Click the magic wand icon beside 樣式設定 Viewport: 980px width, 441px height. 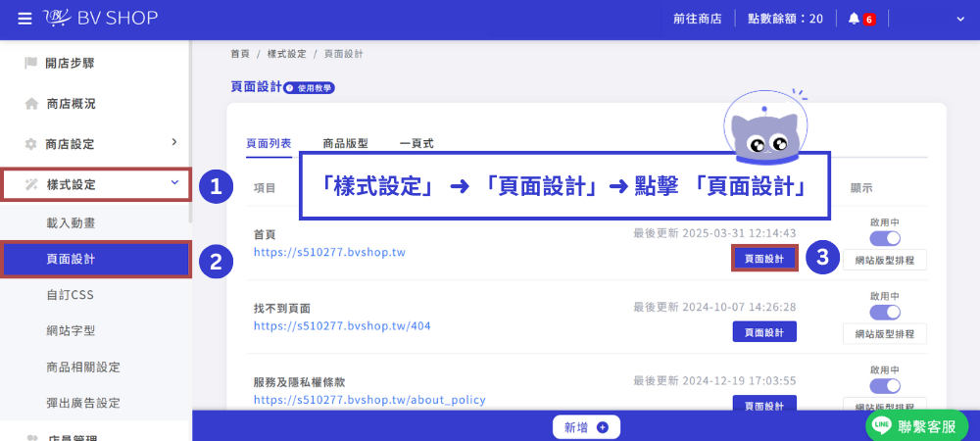click(x=30, y=184)
